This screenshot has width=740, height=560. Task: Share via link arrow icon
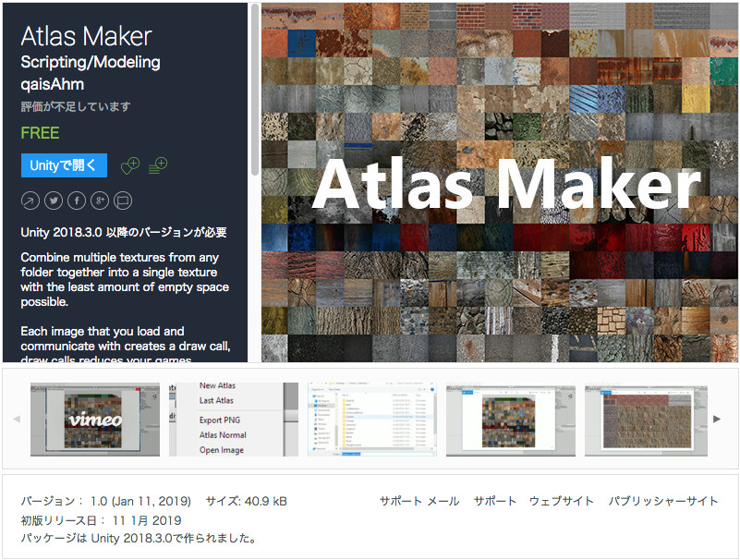pyautogui.click(x=30, y=201)
